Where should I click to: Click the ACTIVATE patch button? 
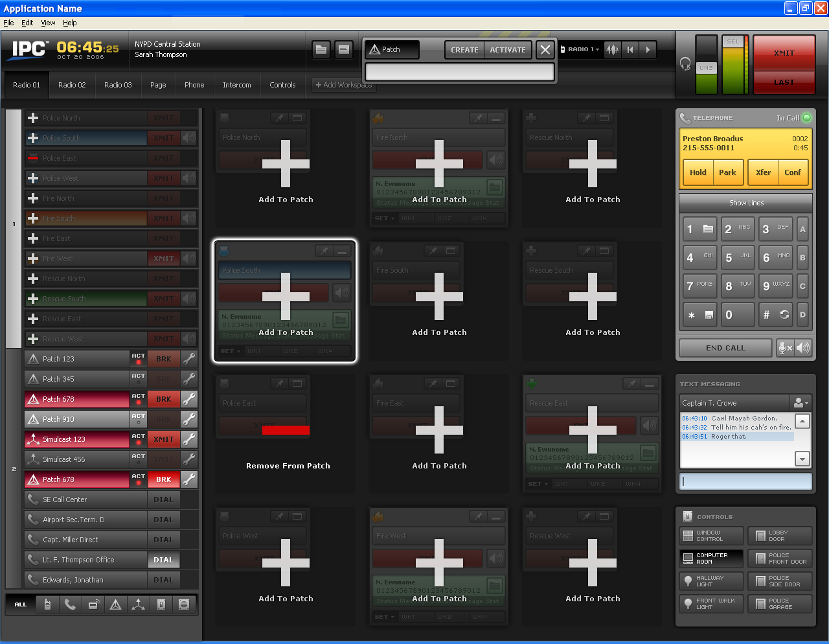point(508,50)
